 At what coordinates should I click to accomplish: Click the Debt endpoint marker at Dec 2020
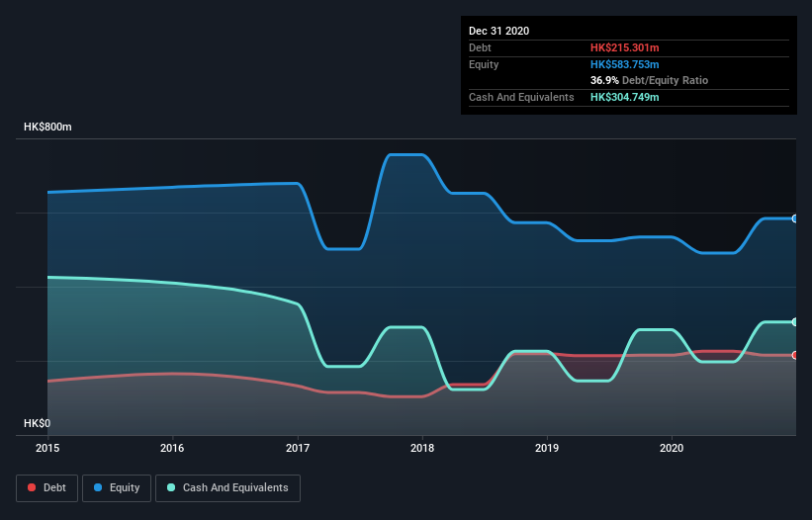tap(795, 356)
